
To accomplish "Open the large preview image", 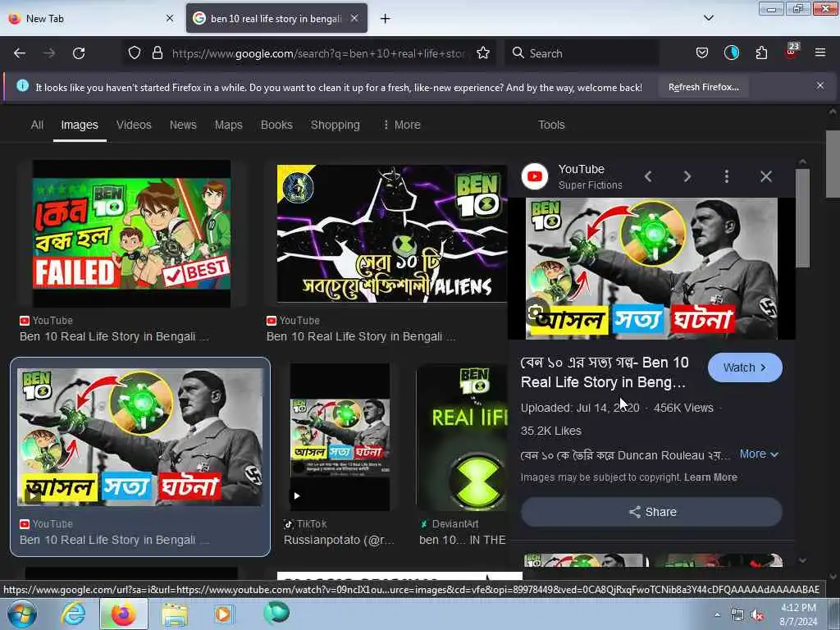I will (x=651, y=268).
